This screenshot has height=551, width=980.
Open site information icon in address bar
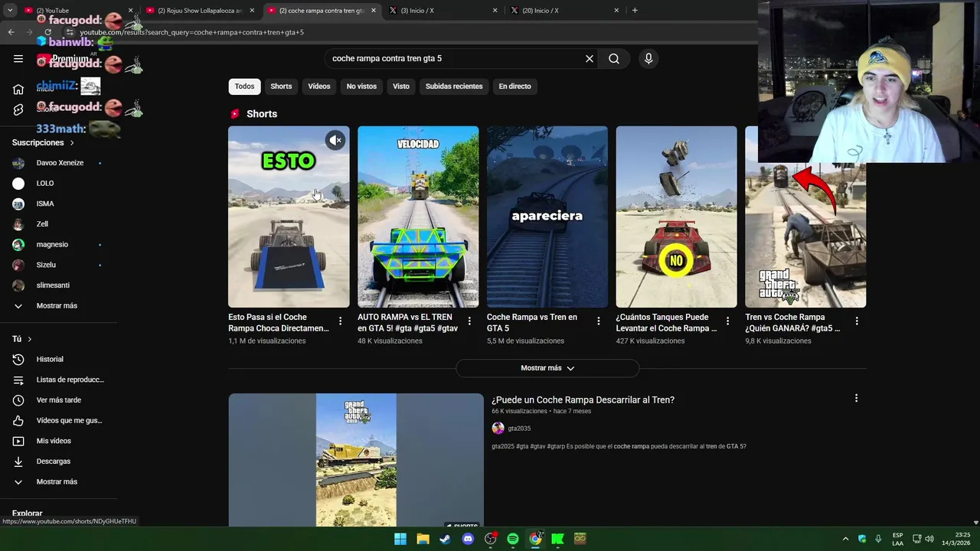click(69, 32)
